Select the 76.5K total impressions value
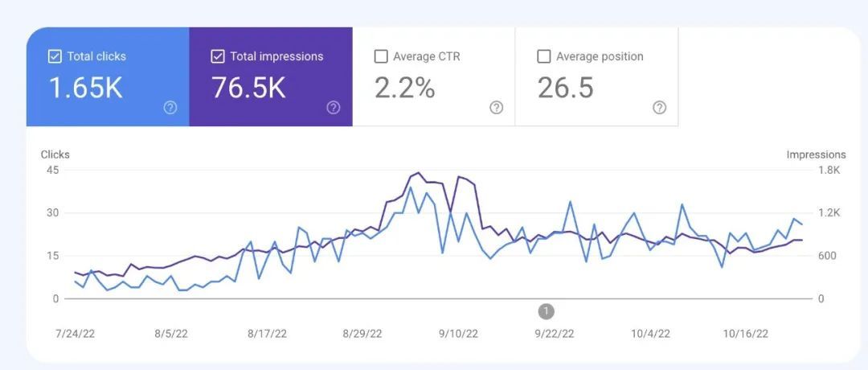The width and height of the screenshot is (868, 370). click(248, 88)
